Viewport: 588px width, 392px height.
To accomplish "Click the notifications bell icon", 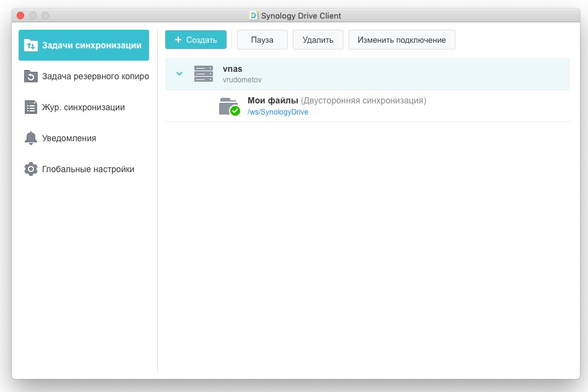I will [x=31, y=138].
